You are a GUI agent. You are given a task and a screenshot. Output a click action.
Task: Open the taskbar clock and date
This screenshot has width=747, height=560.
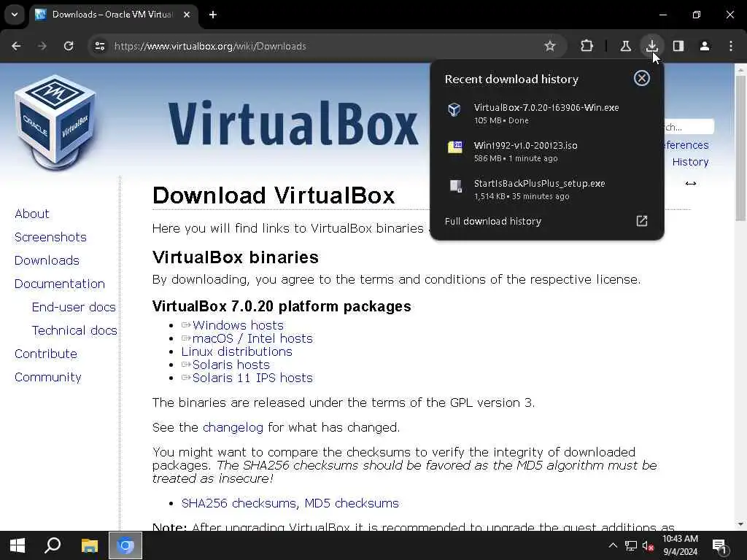point(681,545)
